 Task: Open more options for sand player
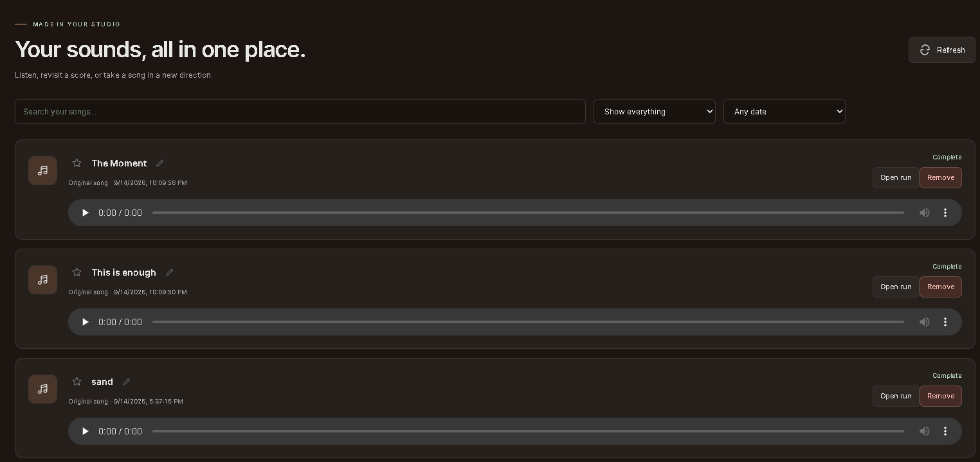tap(945, 431)
